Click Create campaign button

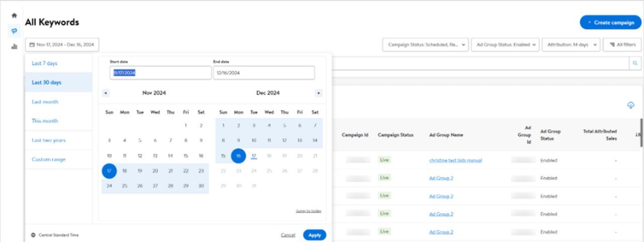[x=610, y=23]
